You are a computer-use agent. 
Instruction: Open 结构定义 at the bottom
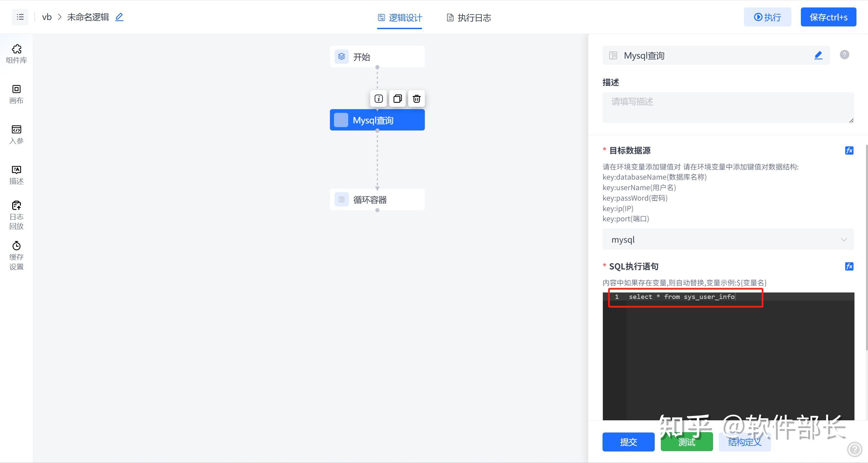[745, 442]
